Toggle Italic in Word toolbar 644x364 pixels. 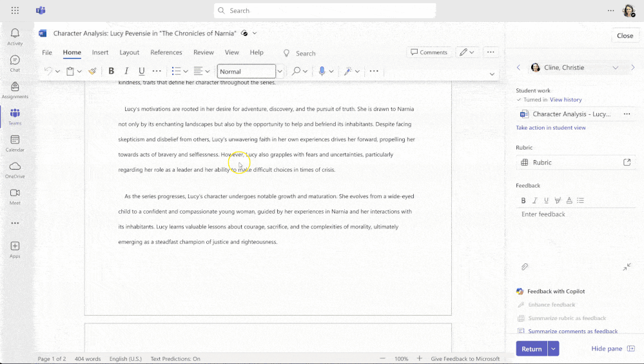[x=126, y=71]
